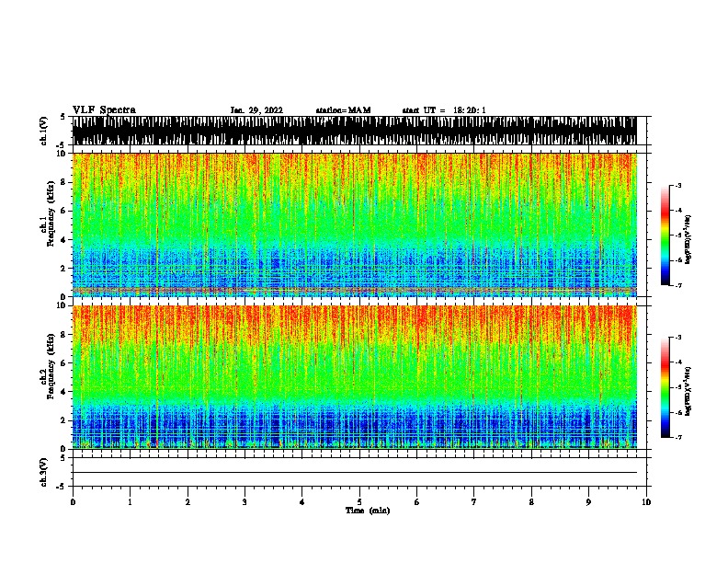Viewport: 728px width, 563px height.
Task: Click the log(PSD) unit label beside ch.1 colorbar
Action: point(688,239)
